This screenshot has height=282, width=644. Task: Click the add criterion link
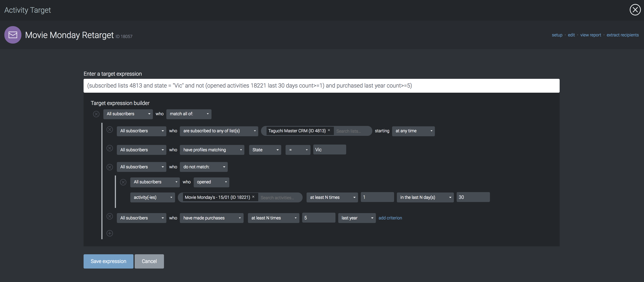pyautogui.click(x=390, y=218)
